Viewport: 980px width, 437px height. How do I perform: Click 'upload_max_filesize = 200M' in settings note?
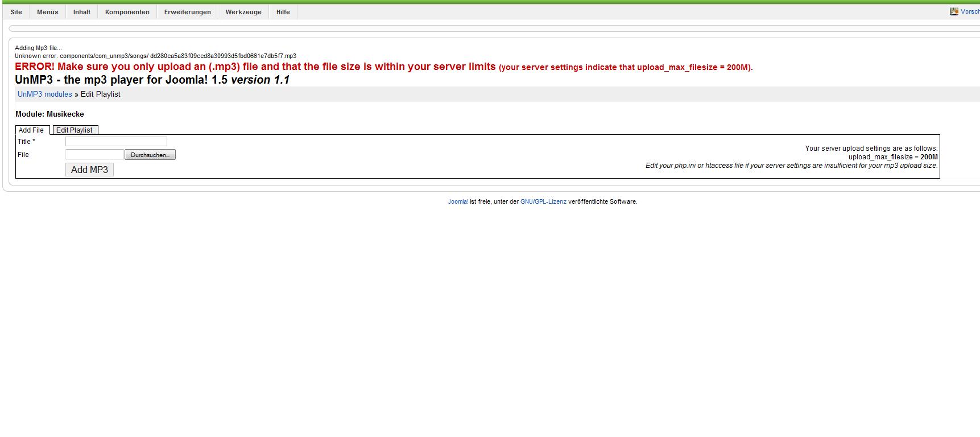click(x=893, y=157)
